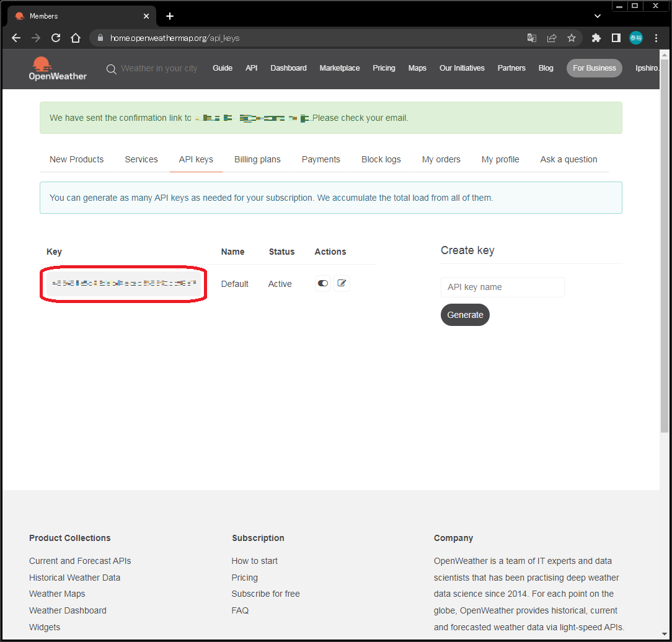Click the Active status cell
Screen dimensions: 672x642
click(280, 284)
